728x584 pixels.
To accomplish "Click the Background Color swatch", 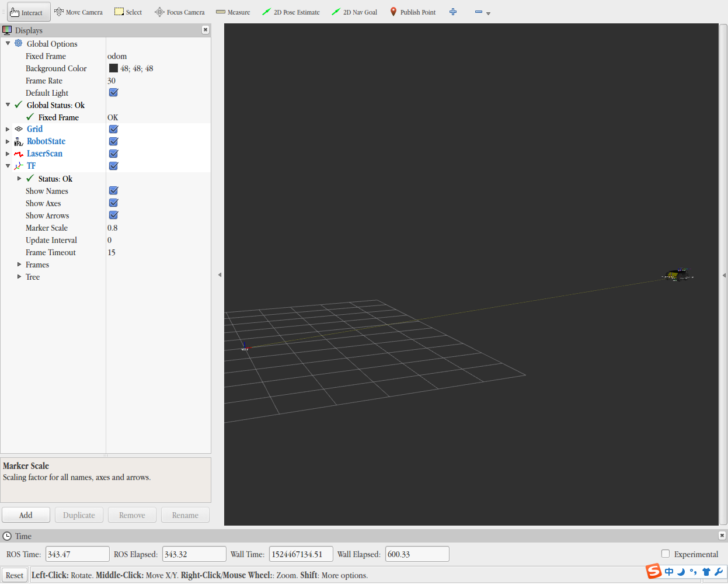I will [x=113, y=68].
